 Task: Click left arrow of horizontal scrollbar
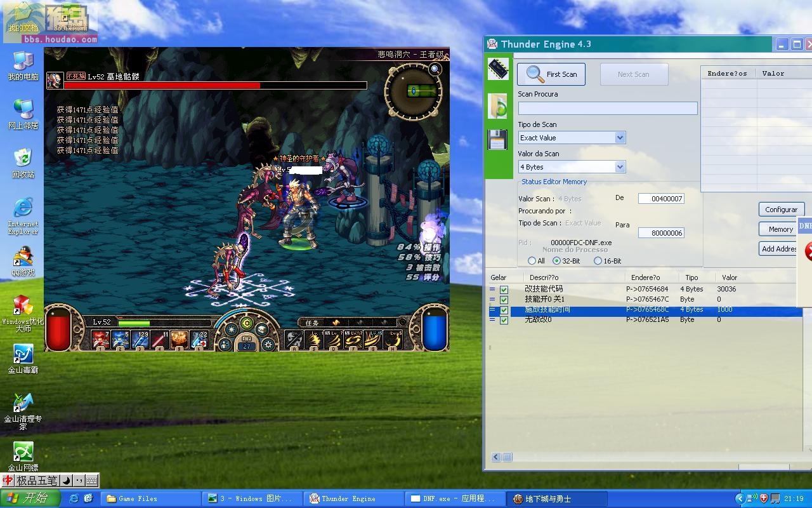(x=496, y=457)
